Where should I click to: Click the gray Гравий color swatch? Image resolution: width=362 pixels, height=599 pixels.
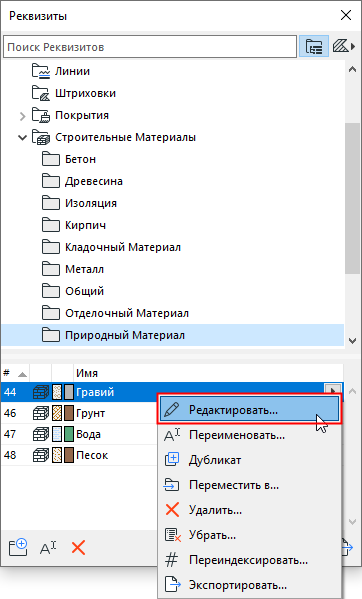click(x=69, y=392)
